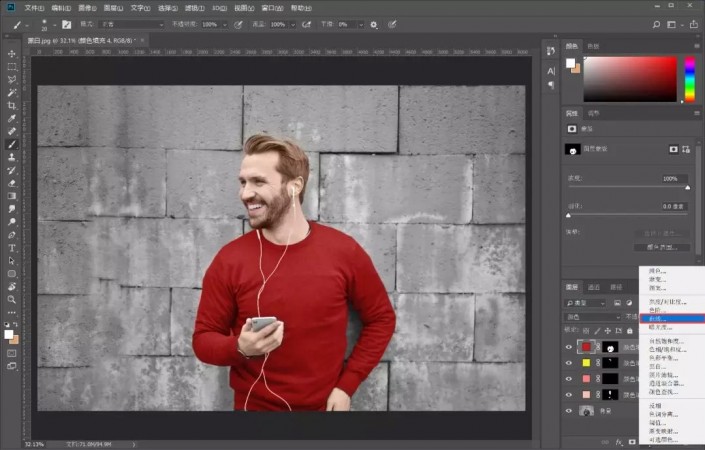This screenshot has width=705, height=450.
Task: Pick the Type (T) tool
Action: click(12, 247)
